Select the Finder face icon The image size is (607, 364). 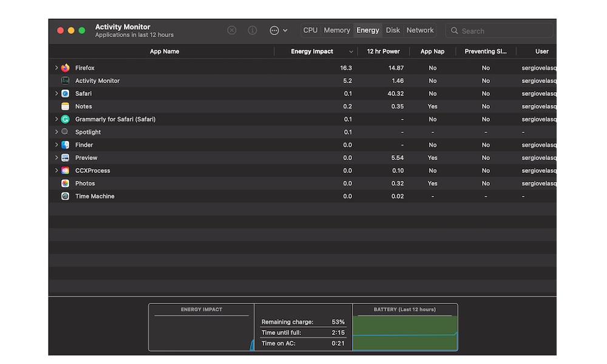(66, 144)
